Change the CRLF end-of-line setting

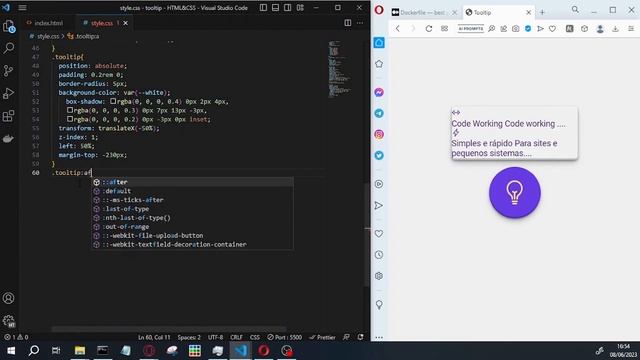(x=236, y=337)
